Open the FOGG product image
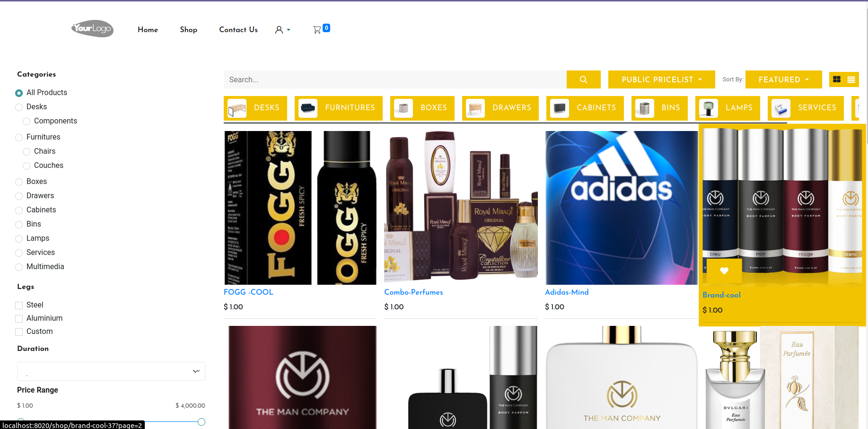The image size is (868, 429). [300, 208]
